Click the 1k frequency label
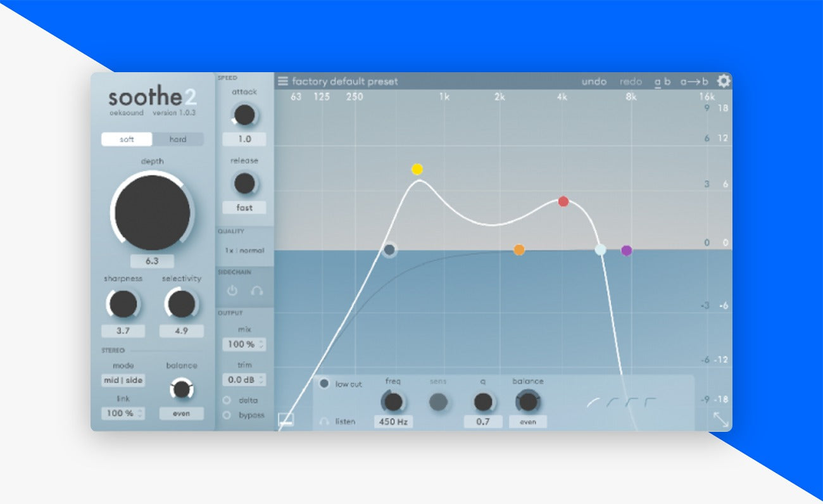The width and height of the screenshot is (823, 504). pos(444,97)
